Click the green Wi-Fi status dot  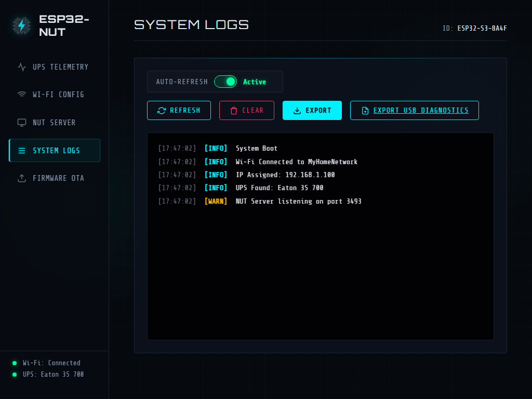(x=15, y=363)
